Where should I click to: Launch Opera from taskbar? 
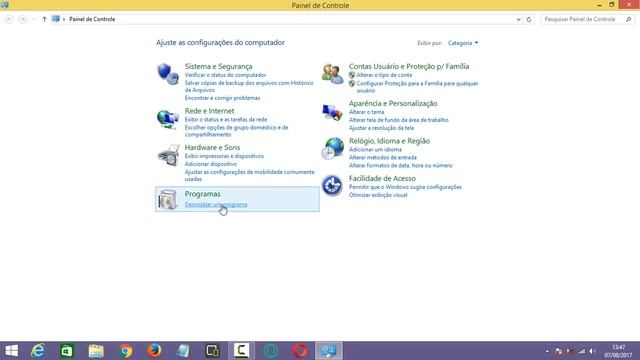[x=300, y=351]
